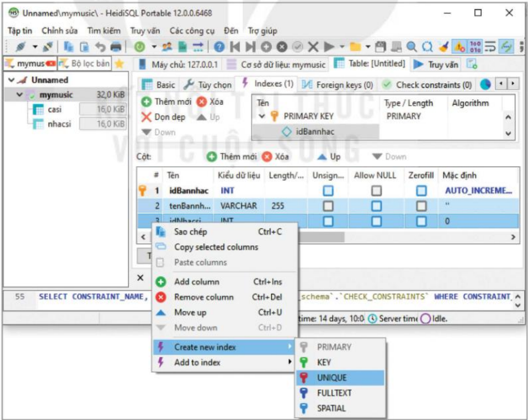Click the user manager icon in toolbar
This screenshot has height=420, width=528.
[x=167, y=47]
